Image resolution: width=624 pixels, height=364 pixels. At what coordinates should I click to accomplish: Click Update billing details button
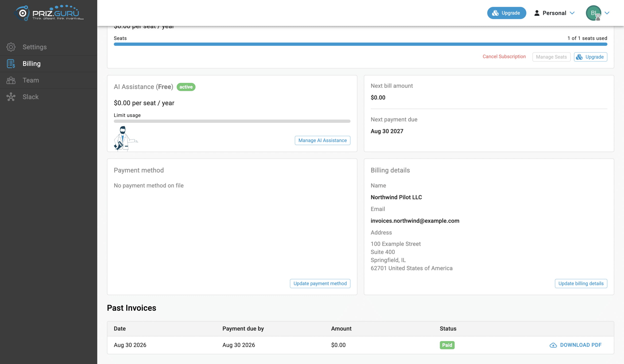(x=581, y=284)
